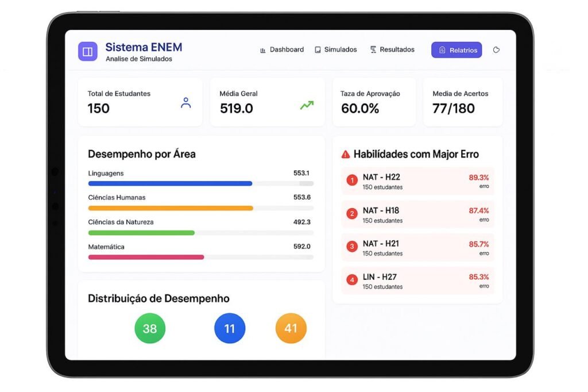Click the list icon beside Resultados
Viewport: 588px width, 392px height.
373,50
